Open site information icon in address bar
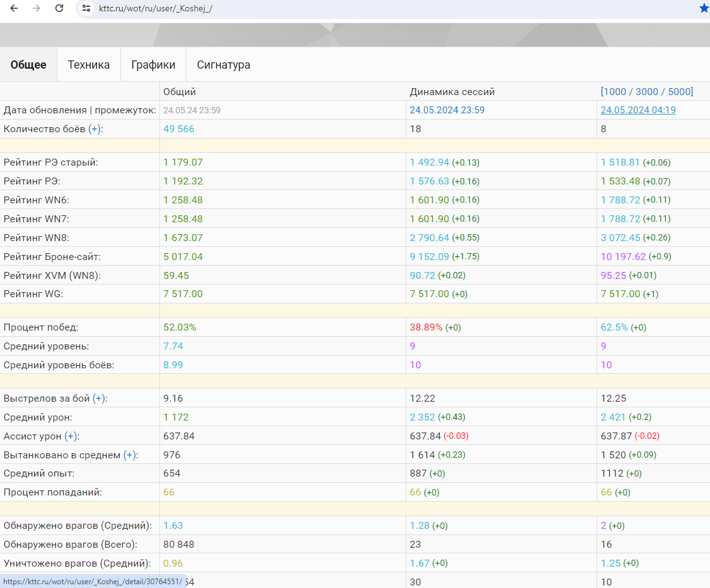 86,8
